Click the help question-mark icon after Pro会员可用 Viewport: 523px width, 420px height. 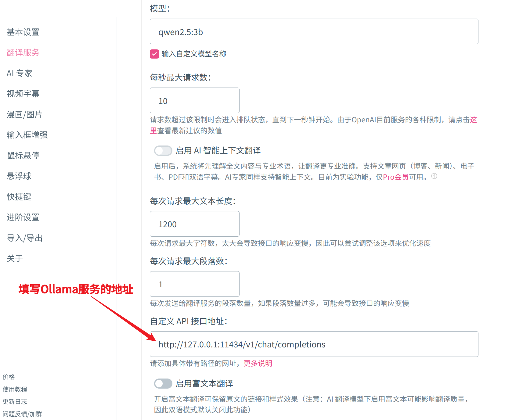434,176
